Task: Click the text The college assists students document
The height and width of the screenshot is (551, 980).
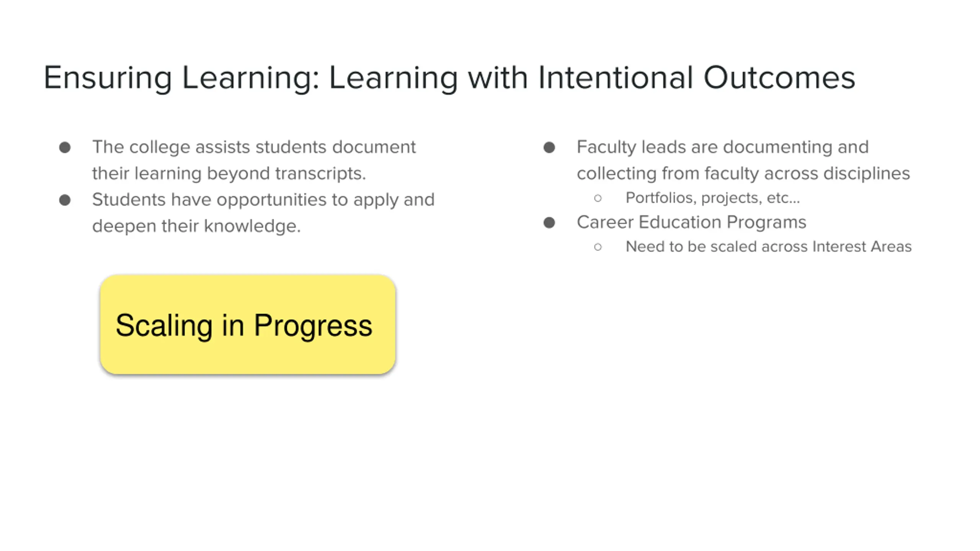Action: 254,147
